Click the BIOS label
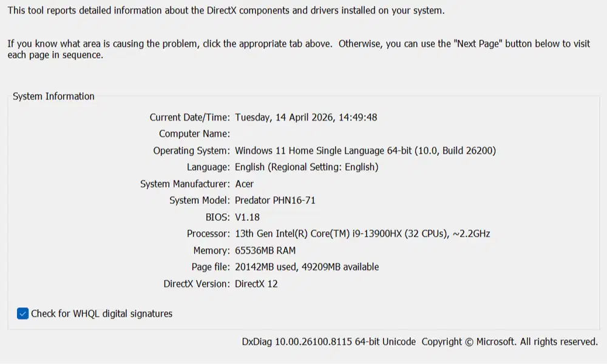 tap(218, 217)
